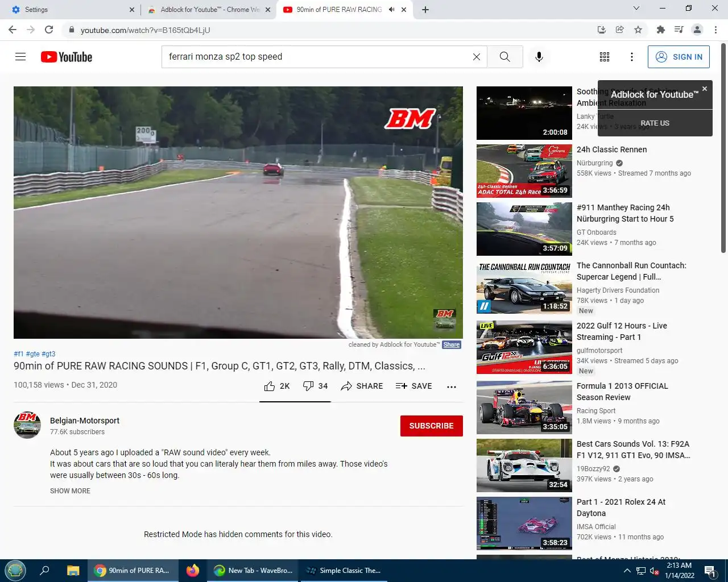Image resolution: width=728 pixels, height=582 pixels.
Task: Open Cannonball Run Countach thumbnail
Action: coord(524,287)
